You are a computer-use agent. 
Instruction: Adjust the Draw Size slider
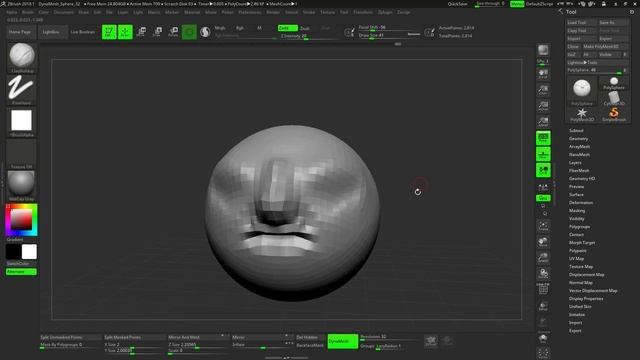[x=389, y=36]
